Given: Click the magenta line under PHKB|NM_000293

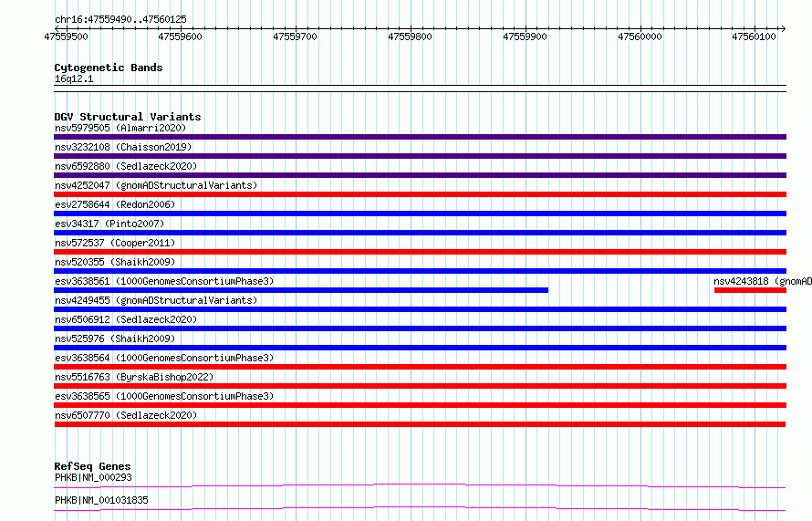Looking at the screenshot, I should [420, 485].
